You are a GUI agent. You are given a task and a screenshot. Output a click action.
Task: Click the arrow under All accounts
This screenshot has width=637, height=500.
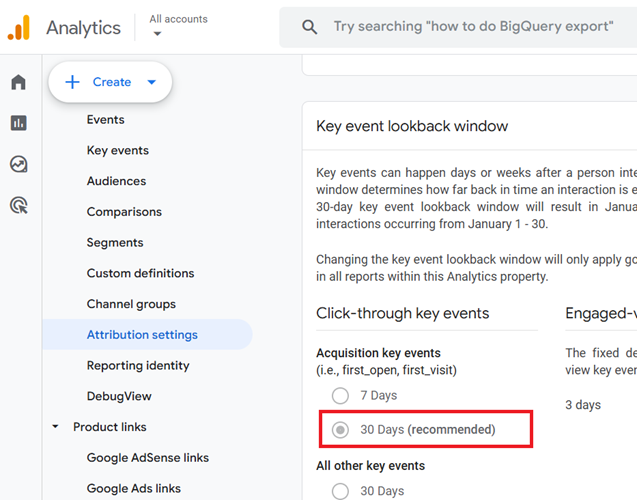(x=158, y=33)
